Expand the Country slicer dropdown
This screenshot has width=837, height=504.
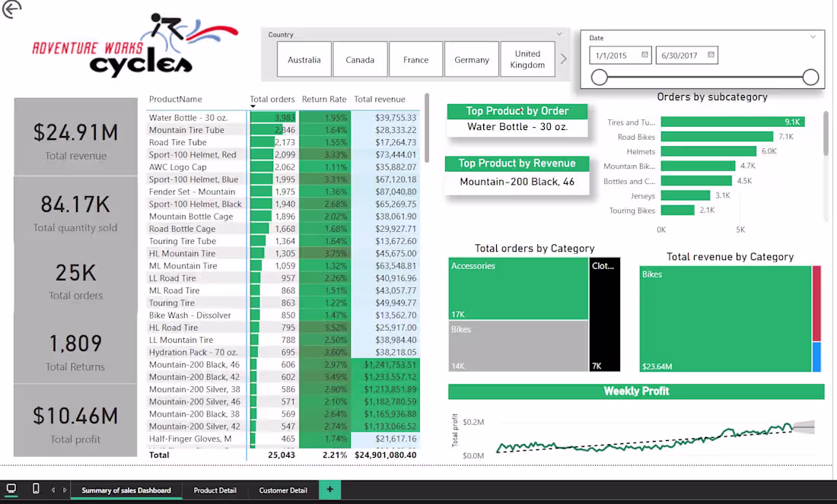click(x=559, y=34)
